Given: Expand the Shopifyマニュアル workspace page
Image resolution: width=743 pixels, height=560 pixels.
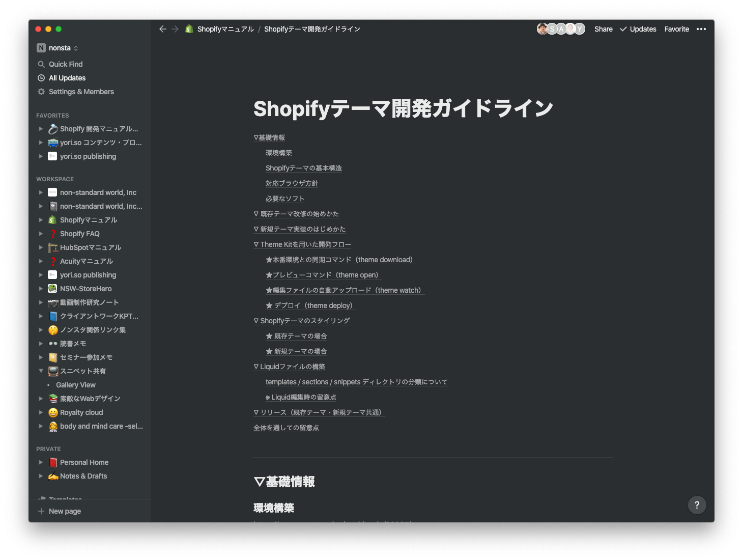Looking at the screenshot, I should point(41,220).
